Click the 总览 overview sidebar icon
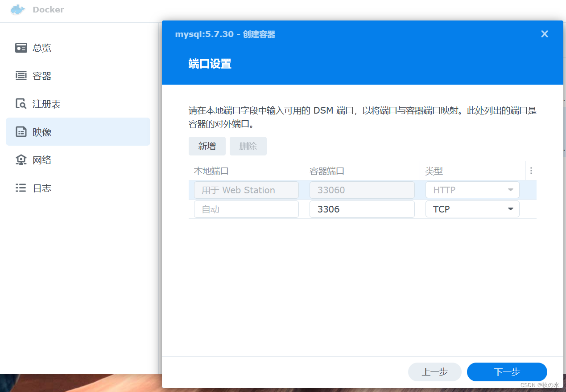The image size is (566, 392). 21,48
